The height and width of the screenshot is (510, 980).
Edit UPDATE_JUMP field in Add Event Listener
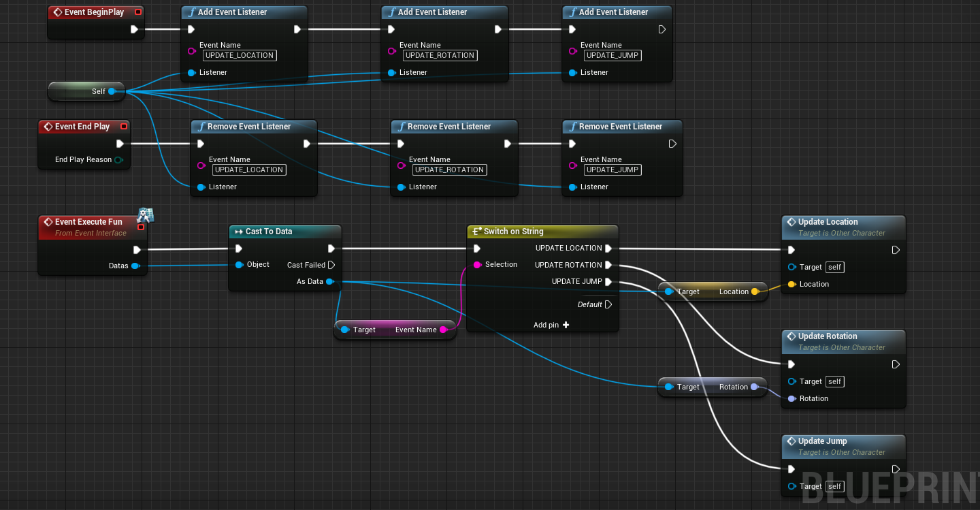(612, 55)
